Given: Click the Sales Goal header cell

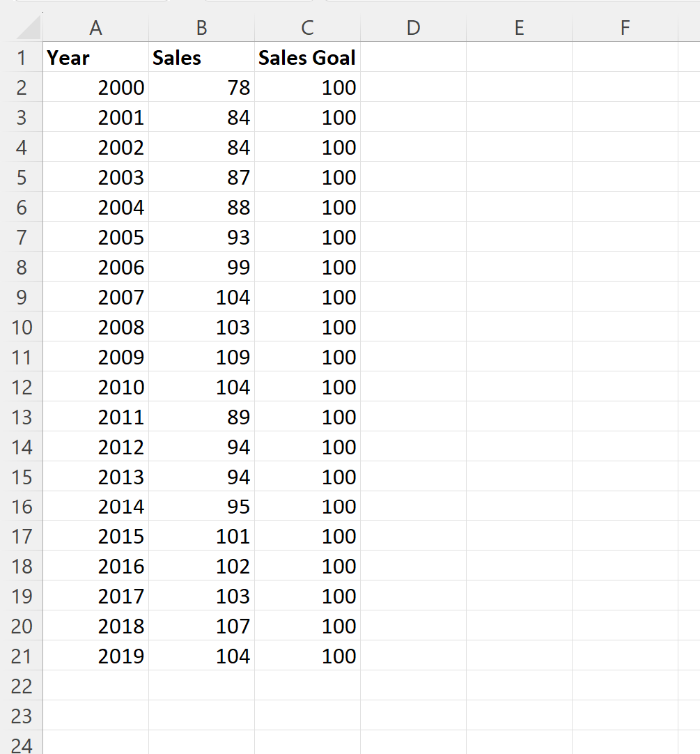Looking at the screenshot, I should [x=306, y=58].
